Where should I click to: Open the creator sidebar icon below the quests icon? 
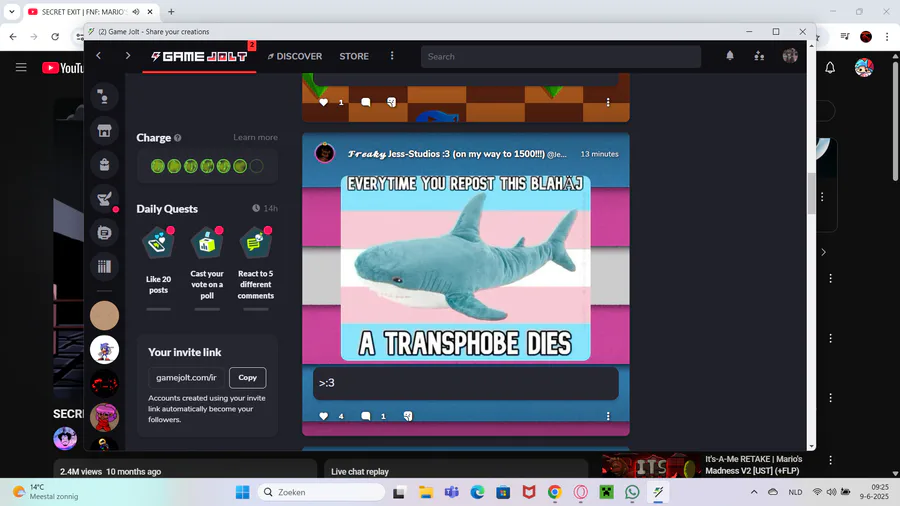coord(104,232)
